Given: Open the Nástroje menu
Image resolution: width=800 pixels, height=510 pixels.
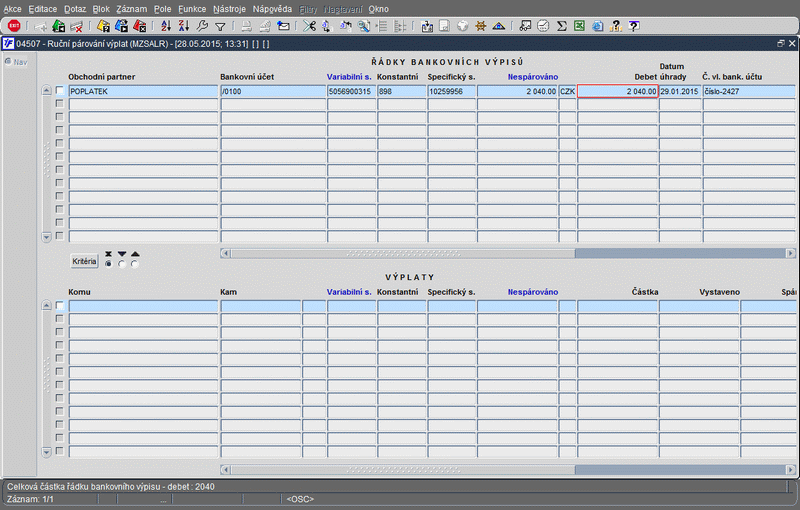Looking at the screenshot, I should click(229, 9).
